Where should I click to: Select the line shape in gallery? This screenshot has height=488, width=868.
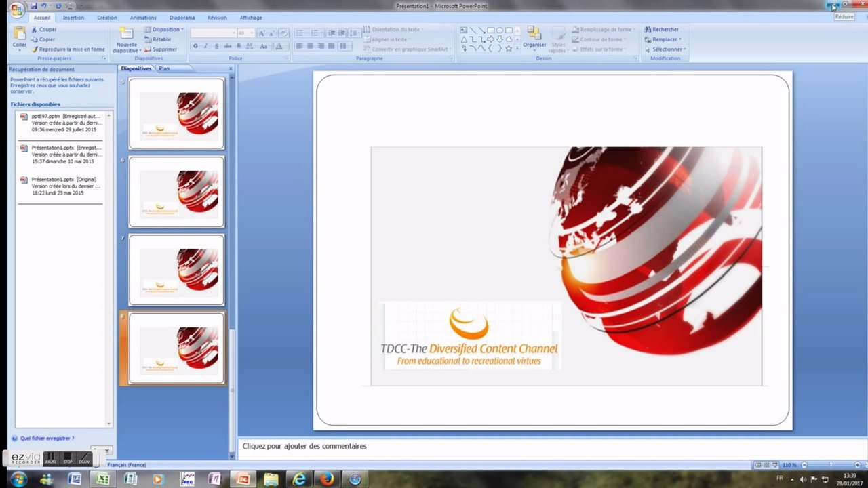(473, 30)
